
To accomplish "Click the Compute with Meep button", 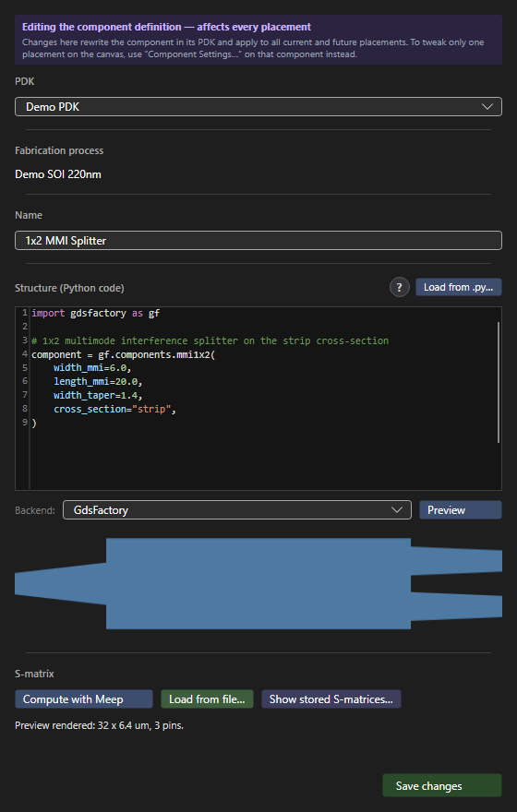I will (x=84, y=699).
